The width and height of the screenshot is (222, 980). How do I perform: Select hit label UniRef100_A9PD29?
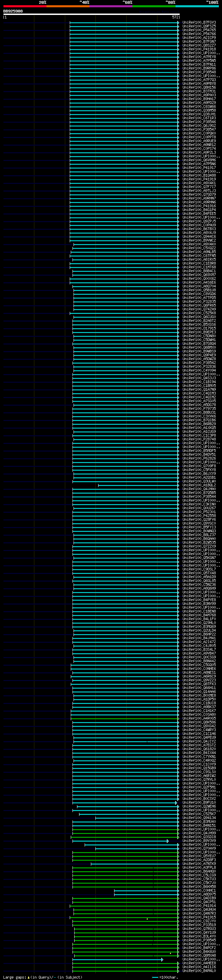[199, 103]
